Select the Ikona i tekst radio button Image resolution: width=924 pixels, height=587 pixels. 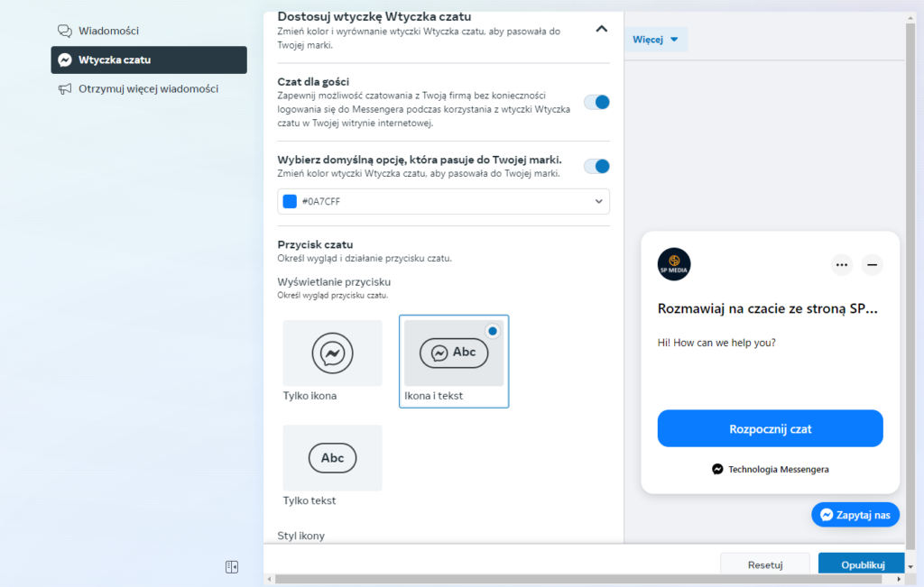click(492, 331)
